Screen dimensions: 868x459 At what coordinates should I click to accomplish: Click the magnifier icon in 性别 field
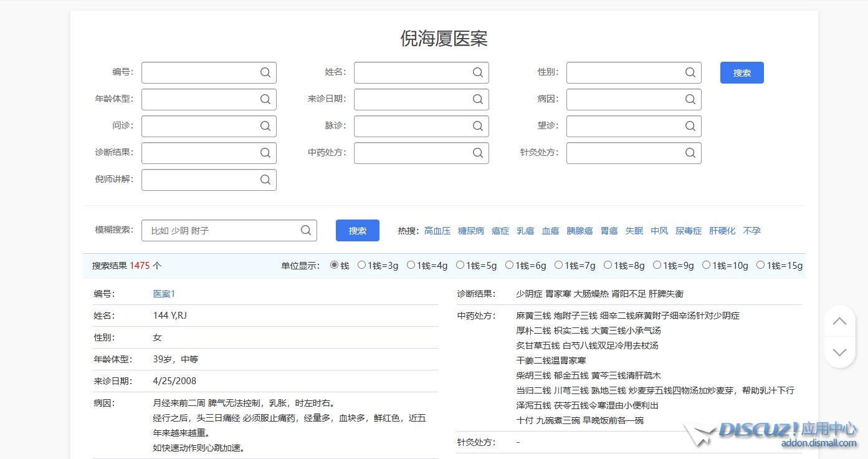click(x=690, y=72)
